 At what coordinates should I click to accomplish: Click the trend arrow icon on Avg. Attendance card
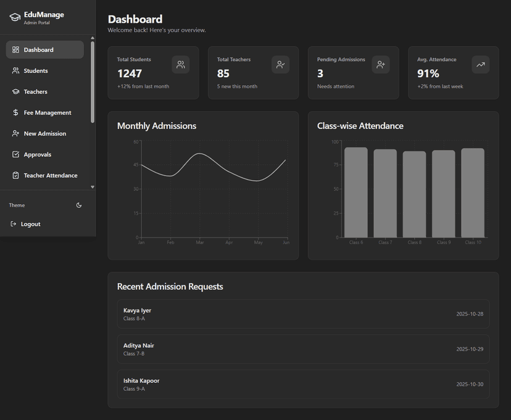480,64
